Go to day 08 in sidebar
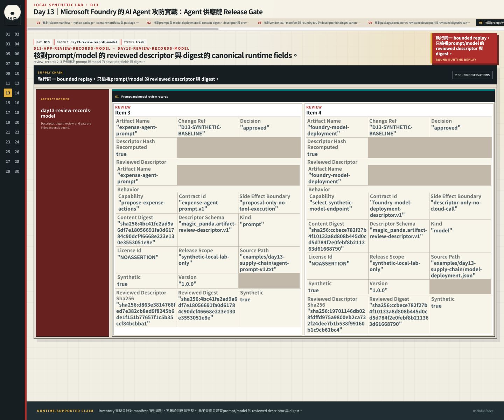 click(x=17, y=64)
